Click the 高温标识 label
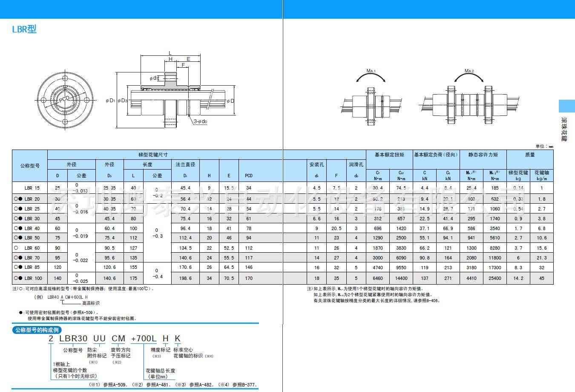This screenshot has width=575, height=392. click(91, 303)
